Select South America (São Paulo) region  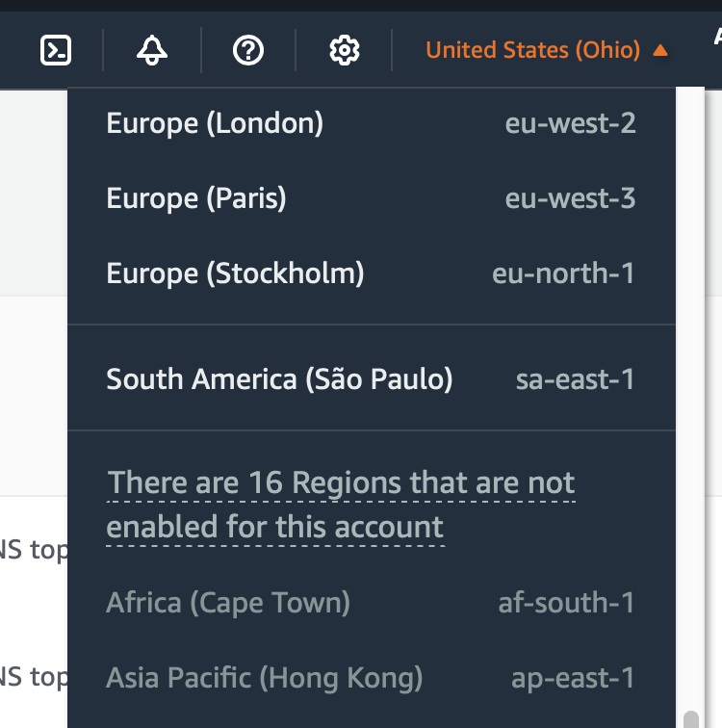[x=279, y=378]
